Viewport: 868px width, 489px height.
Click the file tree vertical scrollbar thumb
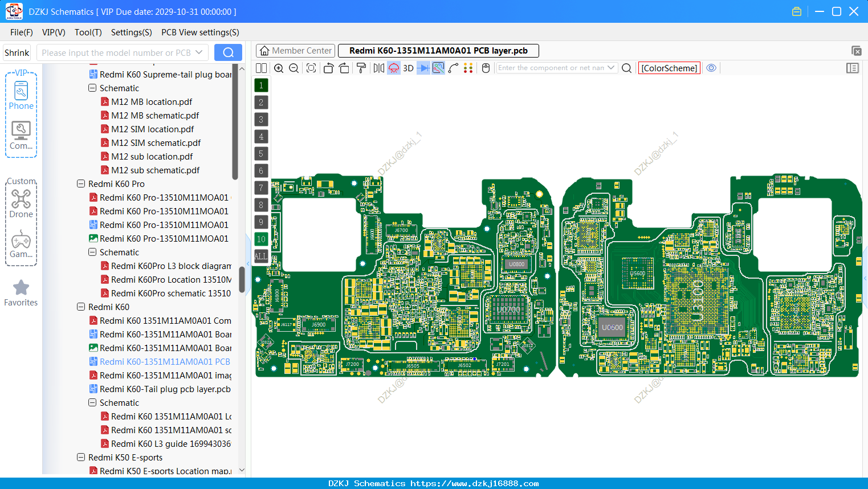[x=242, y=279]
